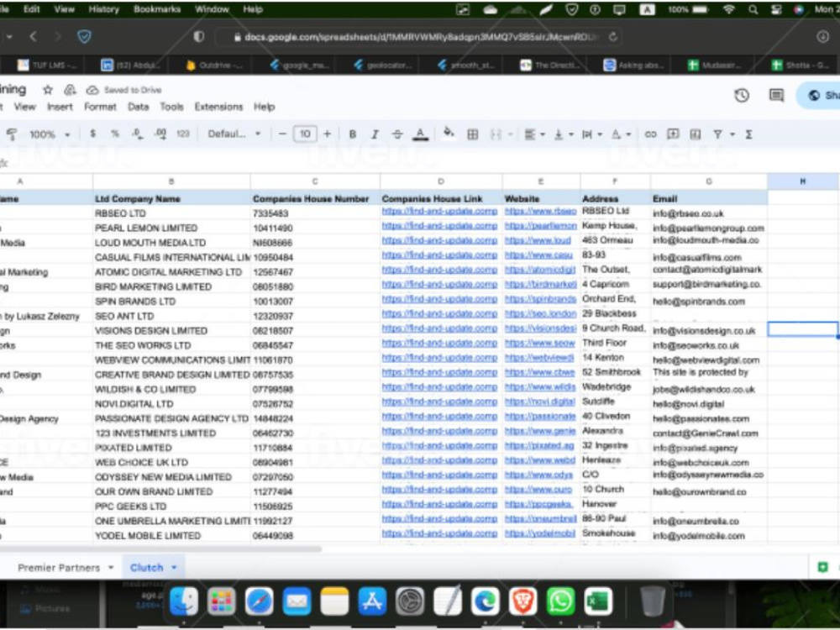Screen dimensions: 840x630
Task: Toggle italic formatting
Action: pos(375,134)
